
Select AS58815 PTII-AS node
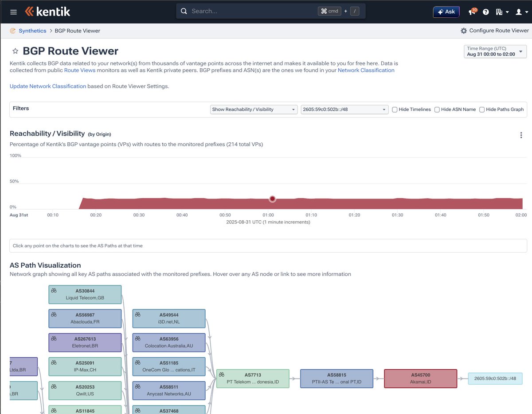(336, 379)
